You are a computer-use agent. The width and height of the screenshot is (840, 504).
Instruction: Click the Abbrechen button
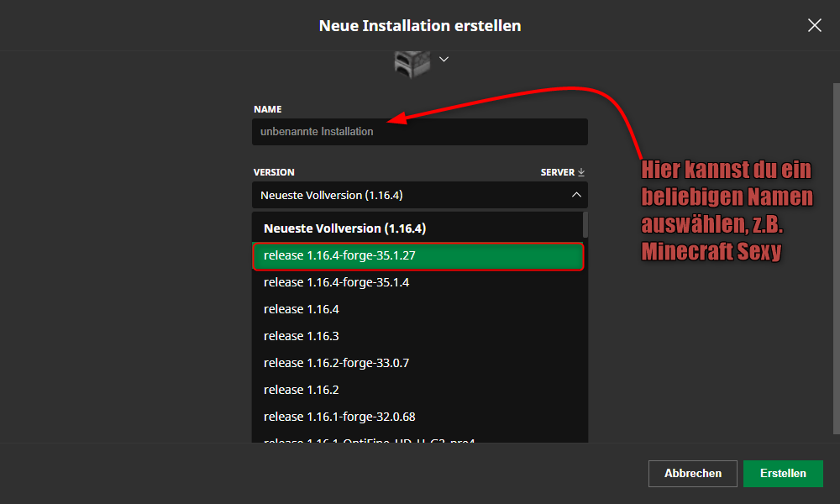pyautogui.click(x=692, y=474)
